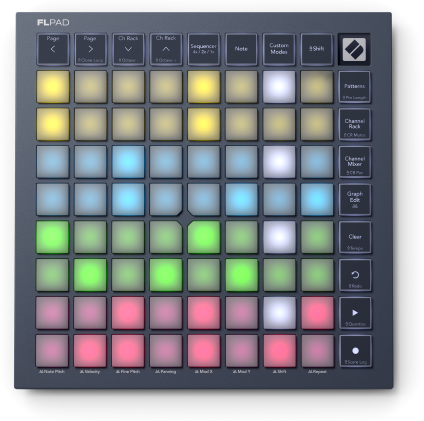Switch to Note mode
Viewport: 424px width, 421px height.
(x=241, y=49)
